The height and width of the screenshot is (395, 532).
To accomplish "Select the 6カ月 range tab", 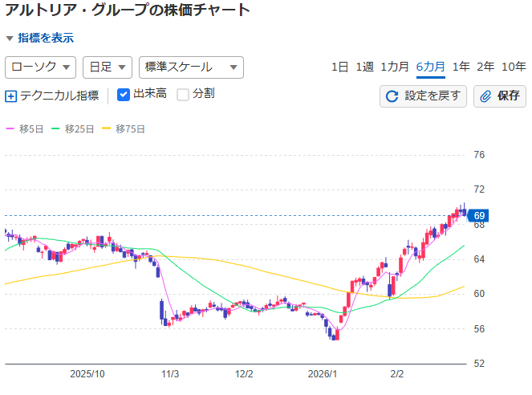I will click(x=430, y=67).
